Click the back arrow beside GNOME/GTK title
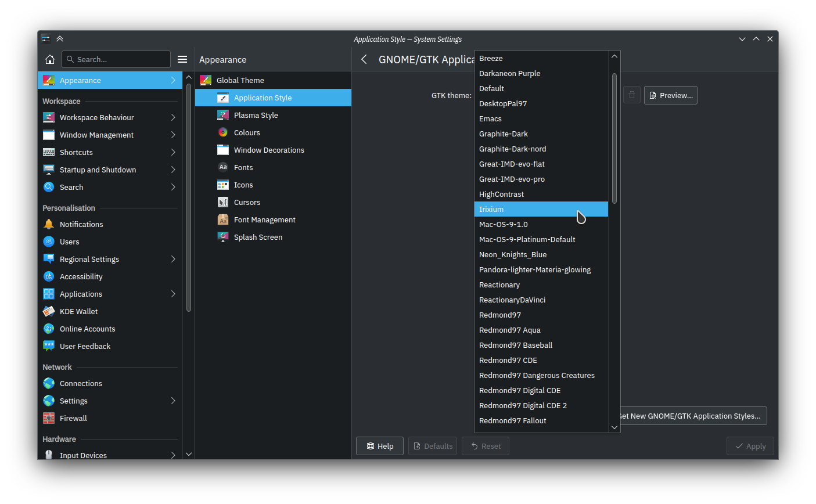Viewport: 816px width, 504px height. [x=364, y=59]
